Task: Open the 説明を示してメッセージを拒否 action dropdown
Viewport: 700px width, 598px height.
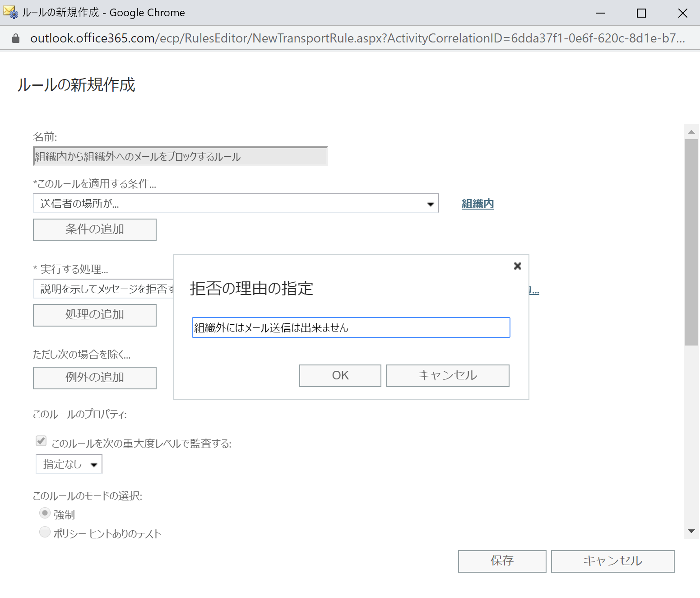Action: click(104, 289)
